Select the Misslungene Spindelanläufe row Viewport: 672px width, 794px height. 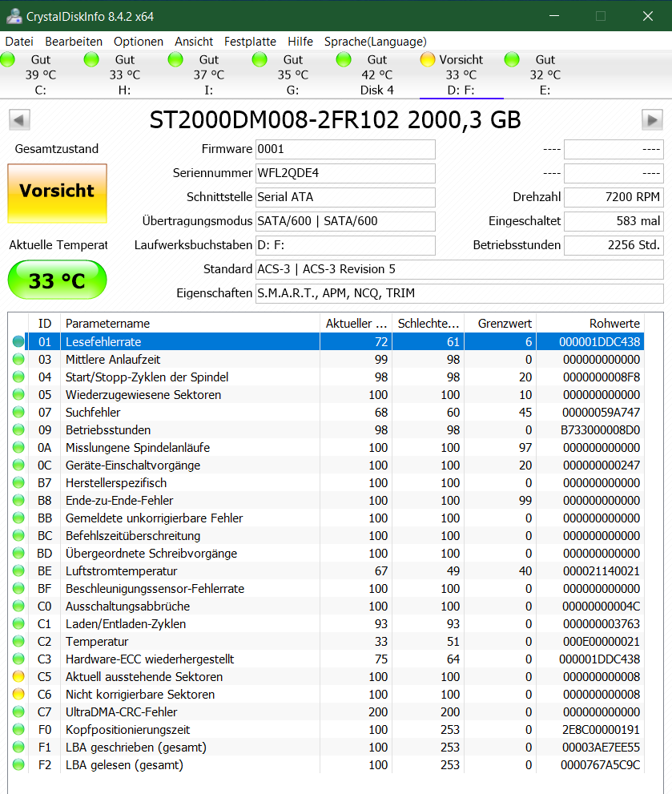326,448
